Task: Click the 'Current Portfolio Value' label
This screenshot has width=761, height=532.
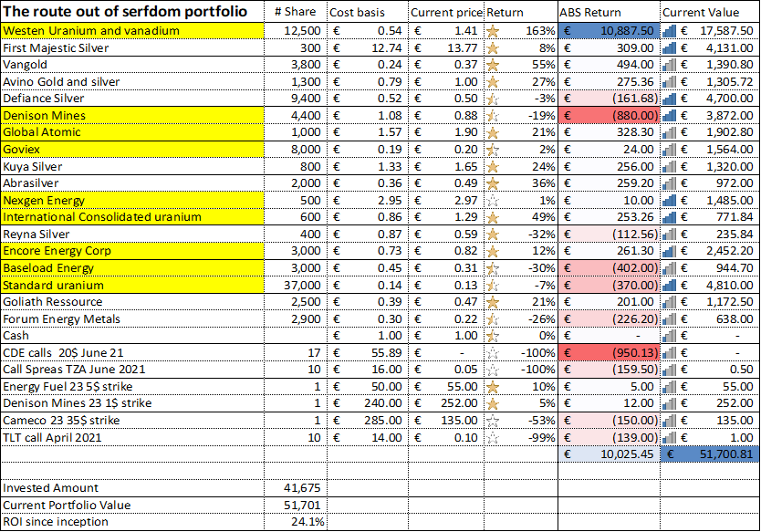Action: coord(67,506)
